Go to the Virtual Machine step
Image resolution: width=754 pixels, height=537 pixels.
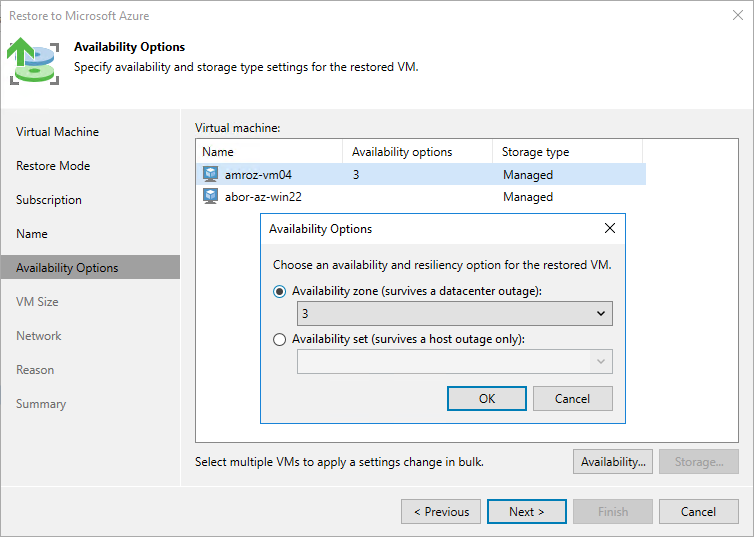click(57, 132)
